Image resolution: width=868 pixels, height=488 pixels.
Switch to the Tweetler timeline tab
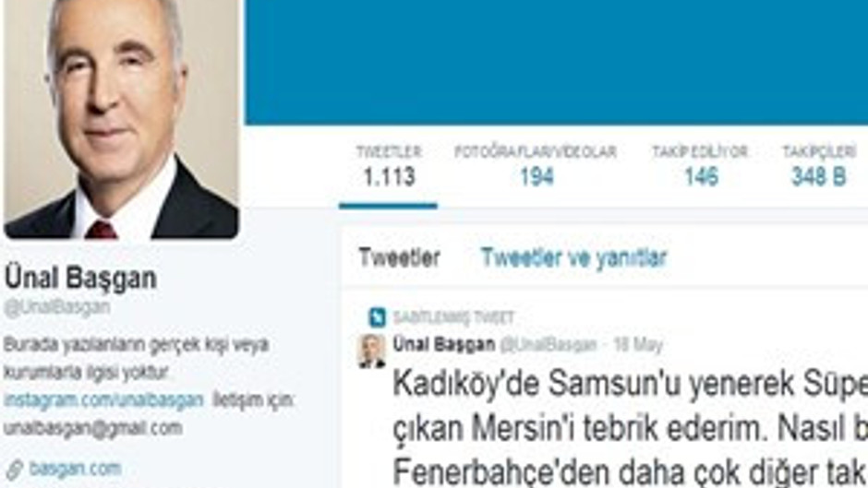click(x=399, y=257)
